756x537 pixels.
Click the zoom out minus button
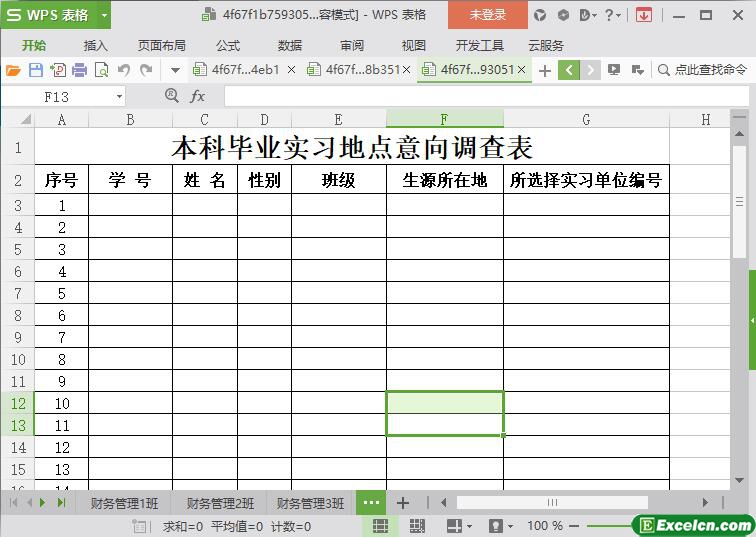point(574,526)
